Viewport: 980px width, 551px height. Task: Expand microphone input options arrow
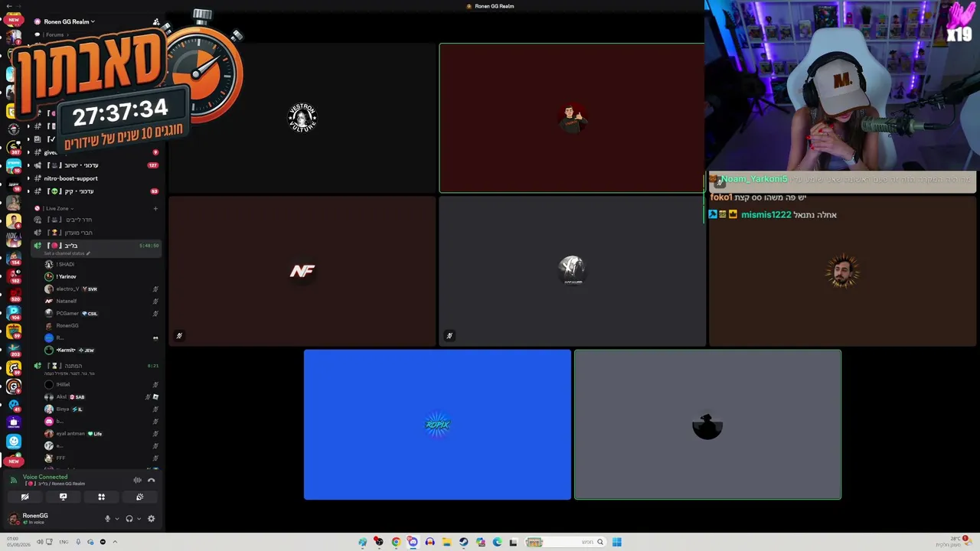coord(117,519)
